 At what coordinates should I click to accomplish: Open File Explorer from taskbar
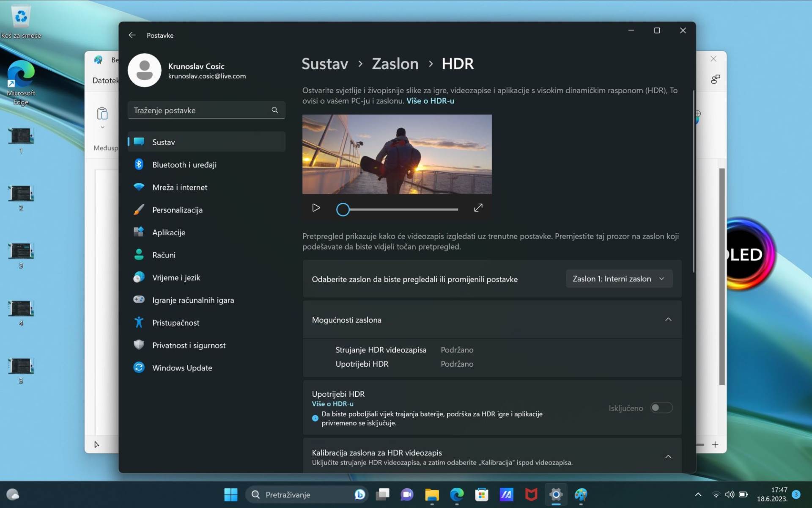pos(432,494)
